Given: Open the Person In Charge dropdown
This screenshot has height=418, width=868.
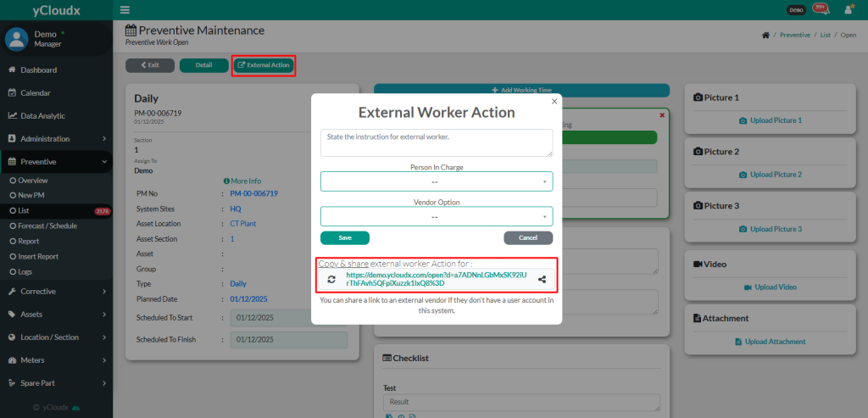Looking at the screenshot, I should click(436, 181).
